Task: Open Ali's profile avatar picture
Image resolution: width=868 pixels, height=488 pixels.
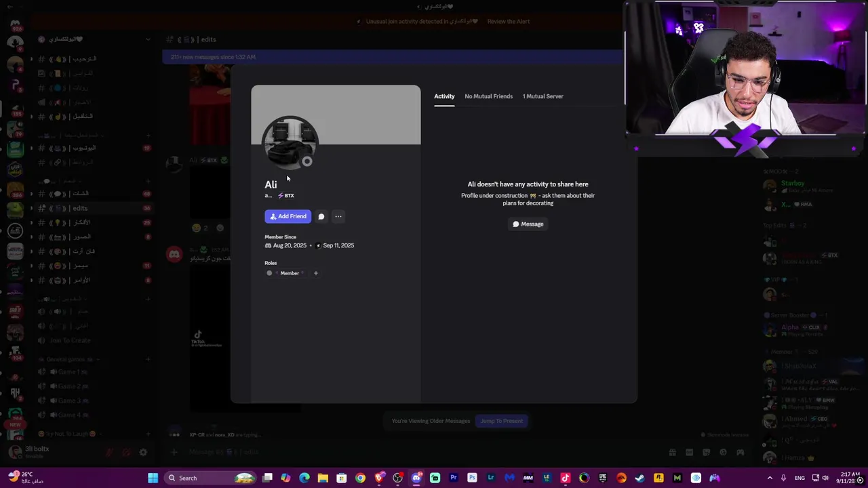Action: 290,142
